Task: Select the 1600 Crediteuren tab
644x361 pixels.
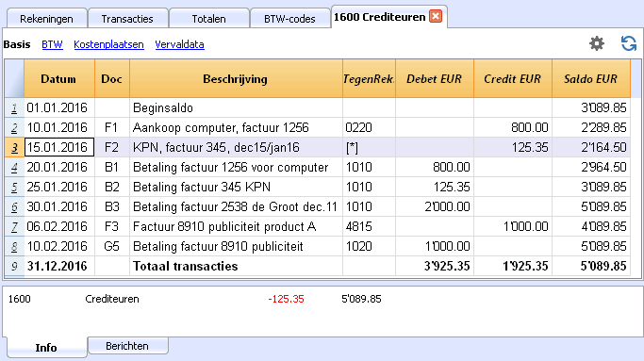Action: coord(379,17)
